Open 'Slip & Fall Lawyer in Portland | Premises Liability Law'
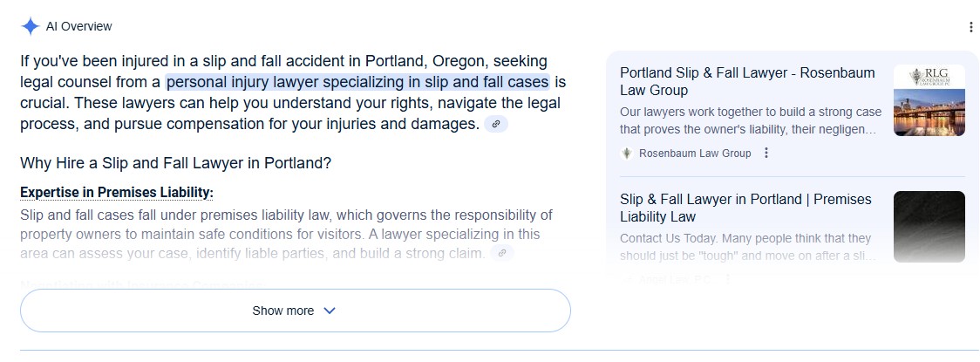 click(745, 208)
